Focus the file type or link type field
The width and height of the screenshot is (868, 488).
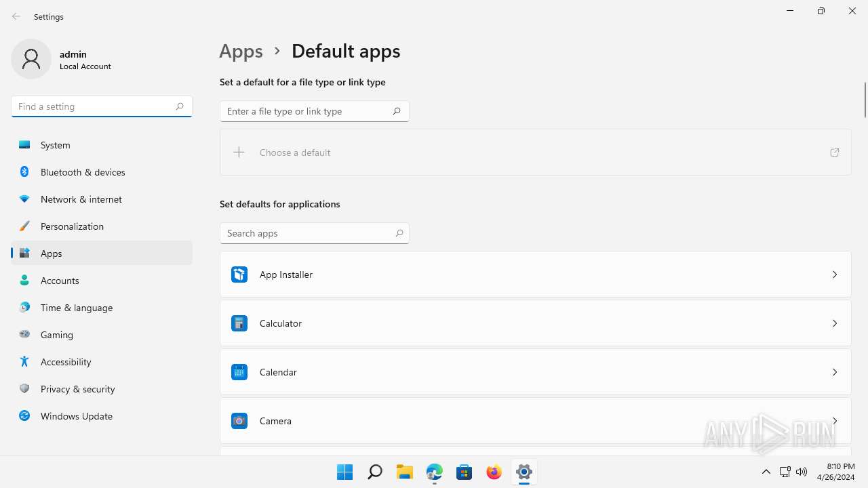coord(314,111)
